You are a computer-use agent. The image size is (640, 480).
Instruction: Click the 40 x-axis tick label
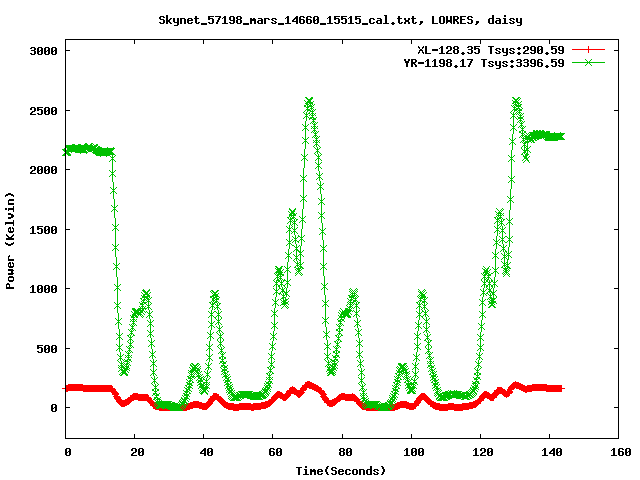(206, 452)
